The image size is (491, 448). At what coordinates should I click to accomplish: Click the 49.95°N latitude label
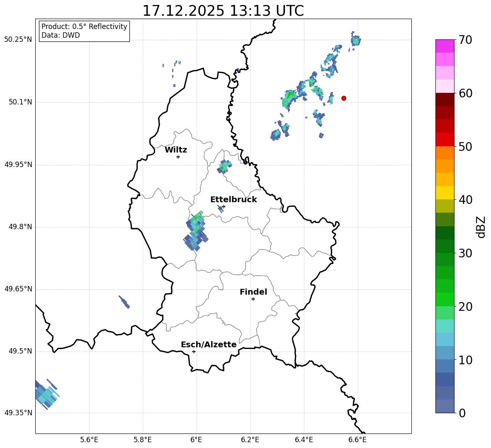(18, 165)
